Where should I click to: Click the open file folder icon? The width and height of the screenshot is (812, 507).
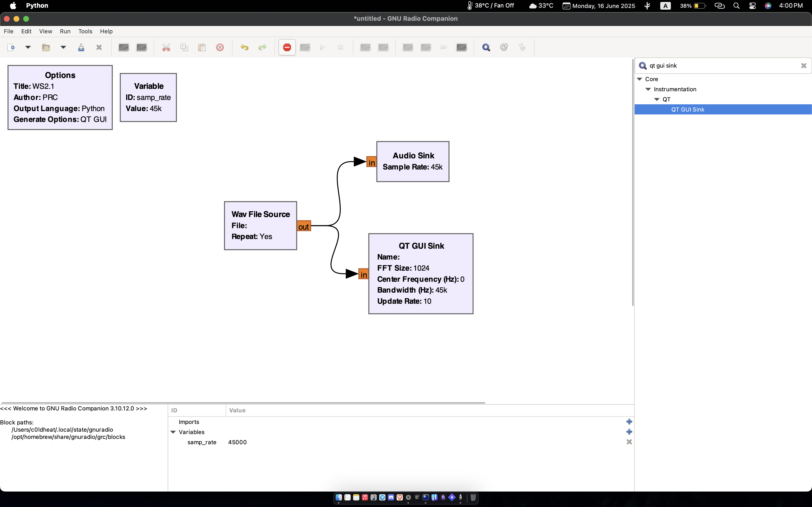pos(46,47)
